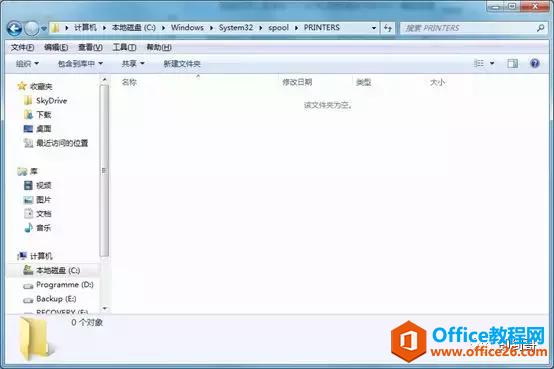Screen dimensions: 554x369
Task: Open 下载 folder in favorites
Action: [x=44, y=115]
